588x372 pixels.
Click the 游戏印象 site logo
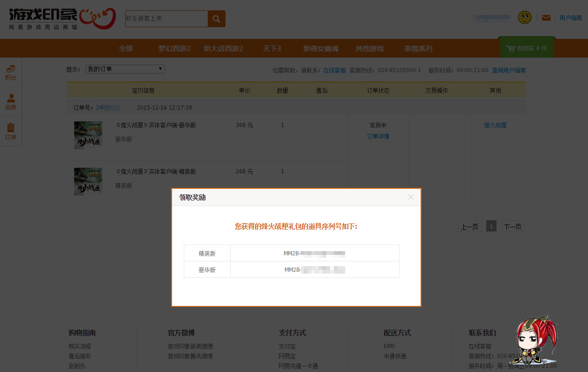coord(62,19)
